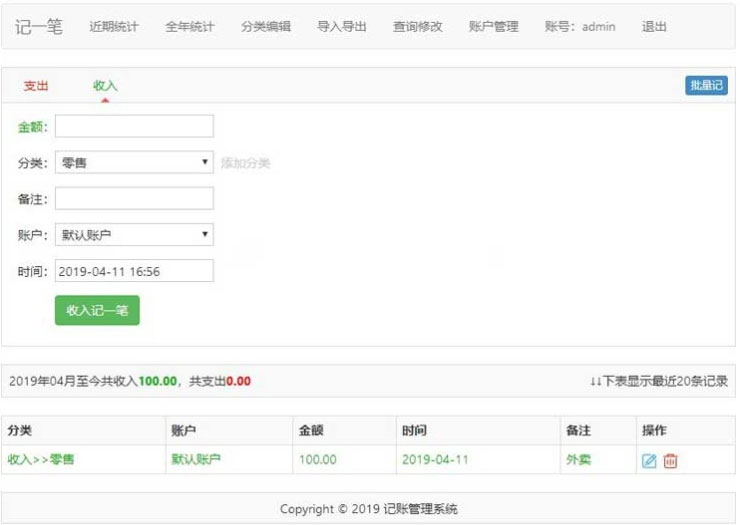This screenshot has height=525, width=740.
Task: Switch to the 收入 tab
Action: click(x=105, y=86)
